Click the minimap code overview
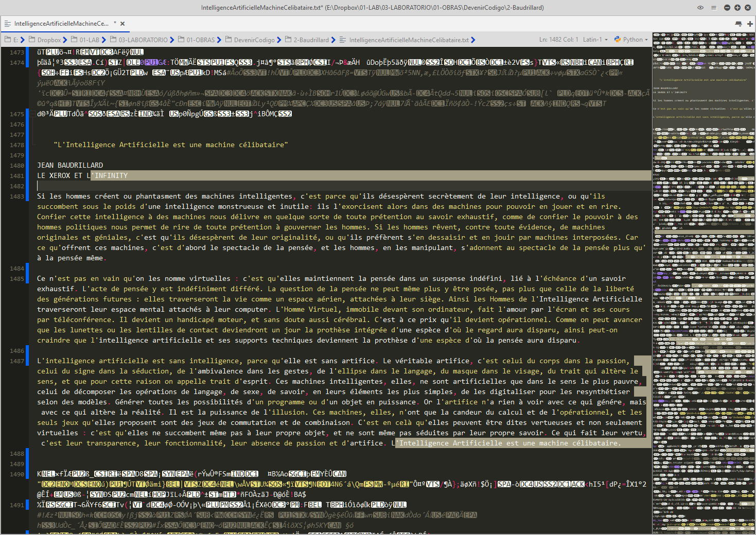The width and height of the screenshot is (756, 535). pos(703,257)
